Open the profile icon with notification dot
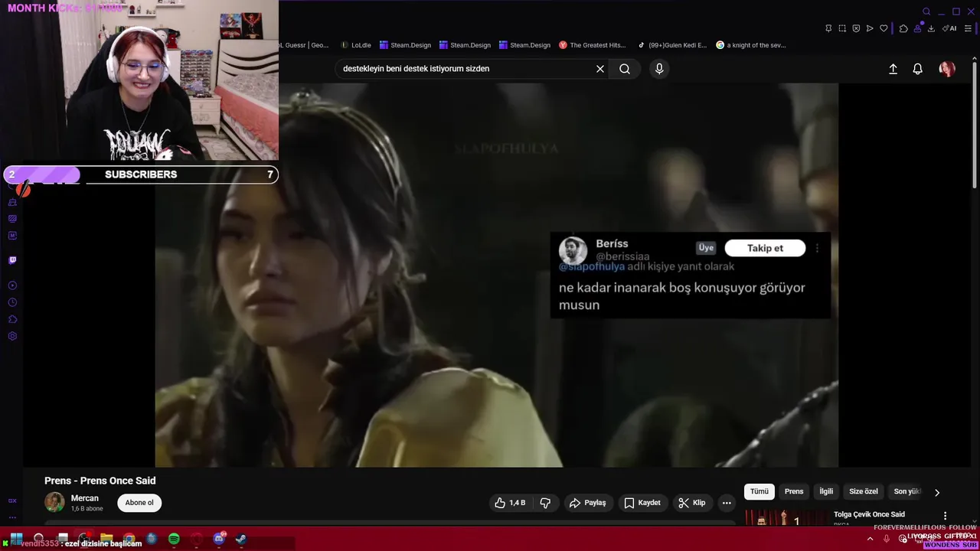 (x=917, y=28)
